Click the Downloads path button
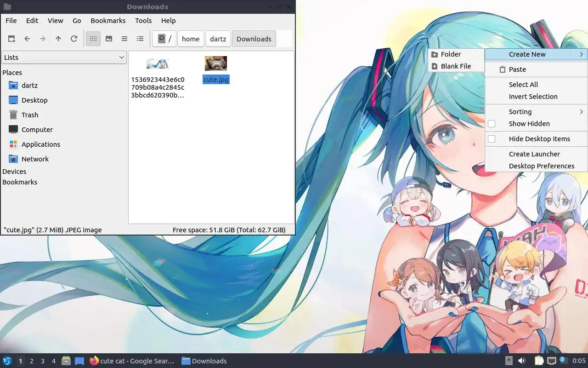 click(x=254, y=39)
